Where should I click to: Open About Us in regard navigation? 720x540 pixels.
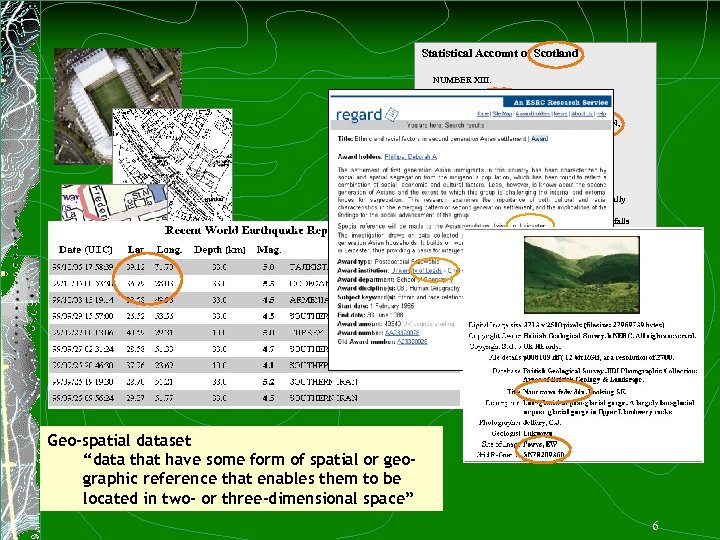point(582,113)
